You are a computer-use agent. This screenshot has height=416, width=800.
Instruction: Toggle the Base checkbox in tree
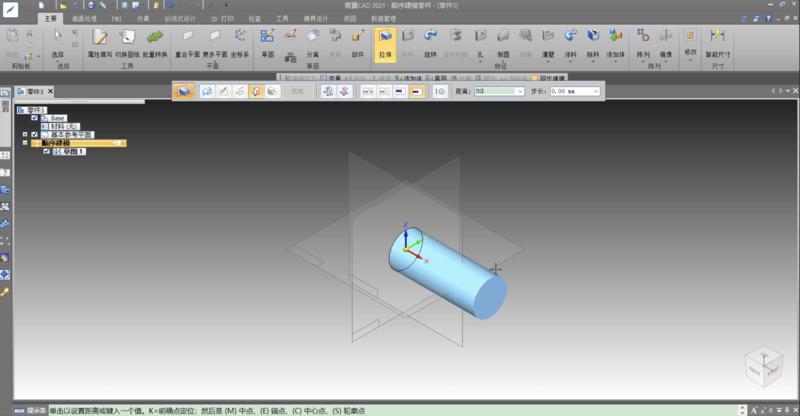tap(35, 117)
